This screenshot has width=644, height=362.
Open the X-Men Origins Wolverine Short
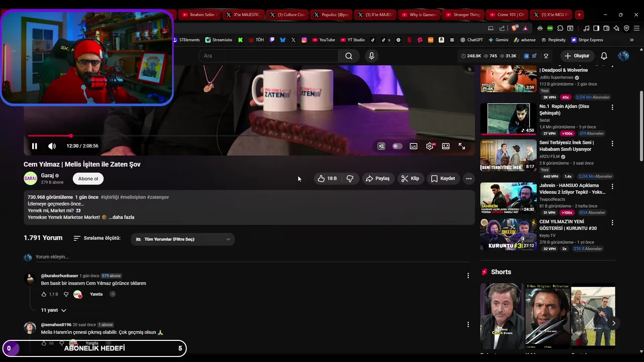[547, 316]
